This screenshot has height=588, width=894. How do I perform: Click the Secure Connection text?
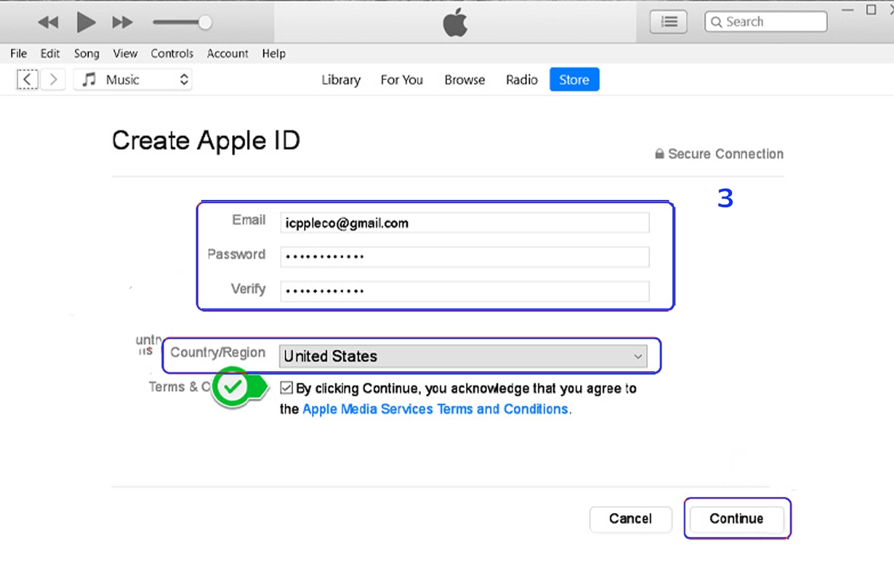pyautogui.click(x=726, y=154)
